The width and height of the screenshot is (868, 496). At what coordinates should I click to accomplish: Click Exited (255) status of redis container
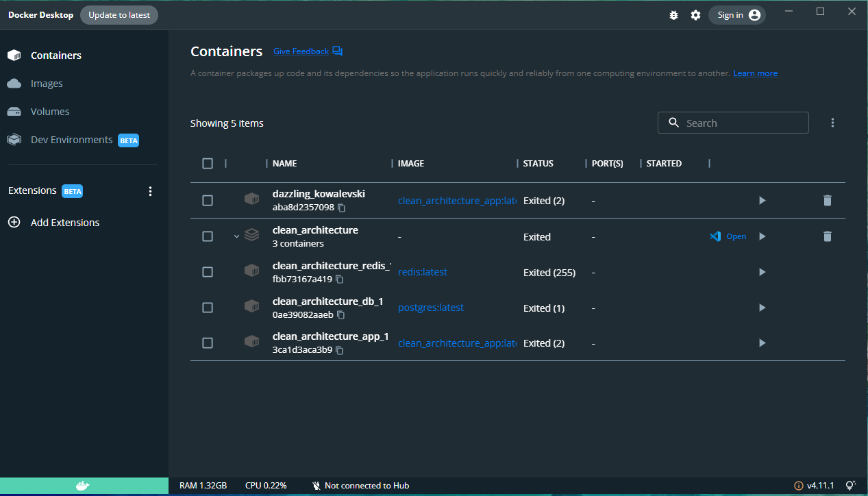click(549, 273)
